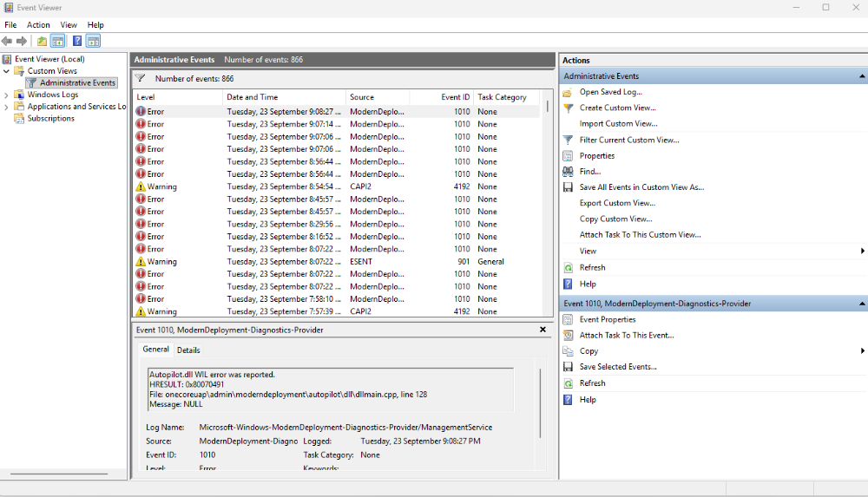Image resolution: width=868 pixels, height=497 pixels.
Task: Click the Open Saved Log folder icon
Action: click(x=568, y=93)
